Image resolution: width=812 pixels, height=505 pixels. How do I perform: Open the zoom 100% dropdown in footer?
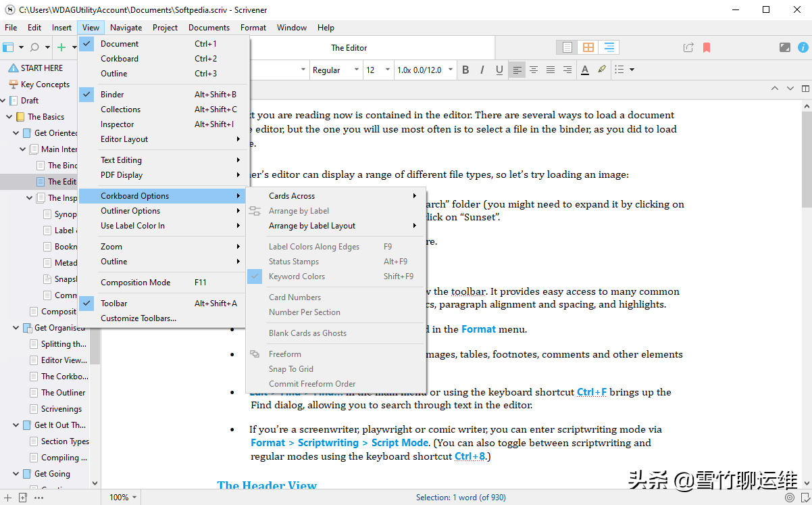tap(123, 498)
